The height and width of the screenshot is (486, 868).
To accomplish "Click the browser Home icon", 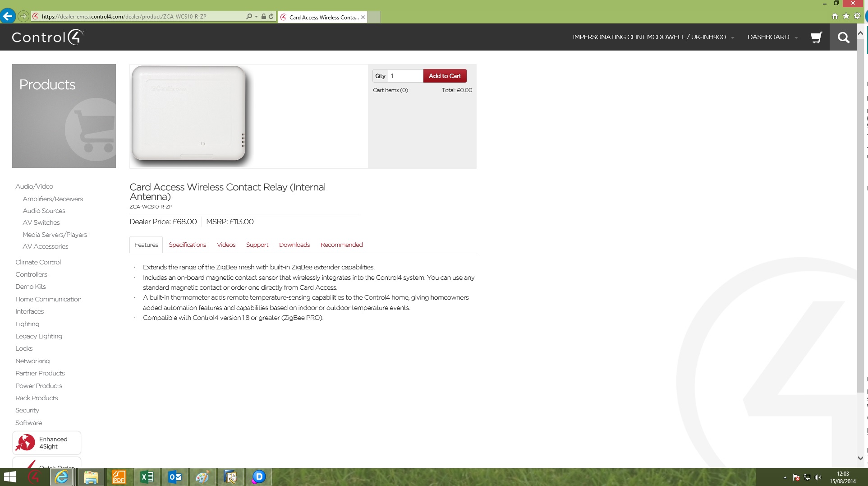I will tap(835, 16).
